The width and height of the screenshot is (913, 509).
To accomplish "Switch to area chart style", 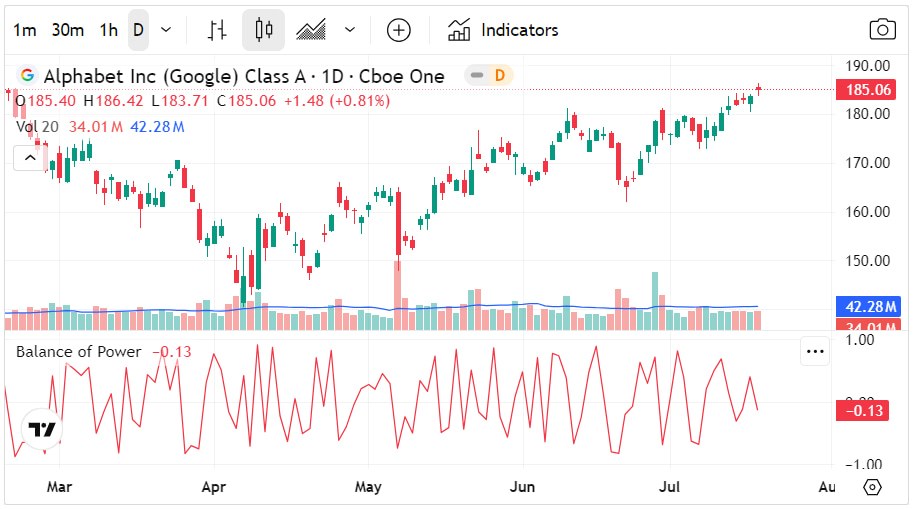I will [311, 30].
